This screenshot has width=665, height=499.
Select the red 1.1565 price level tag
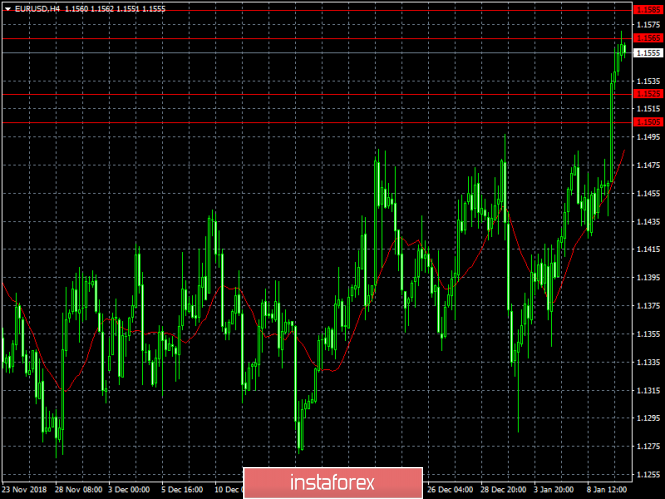coord(648,38)
